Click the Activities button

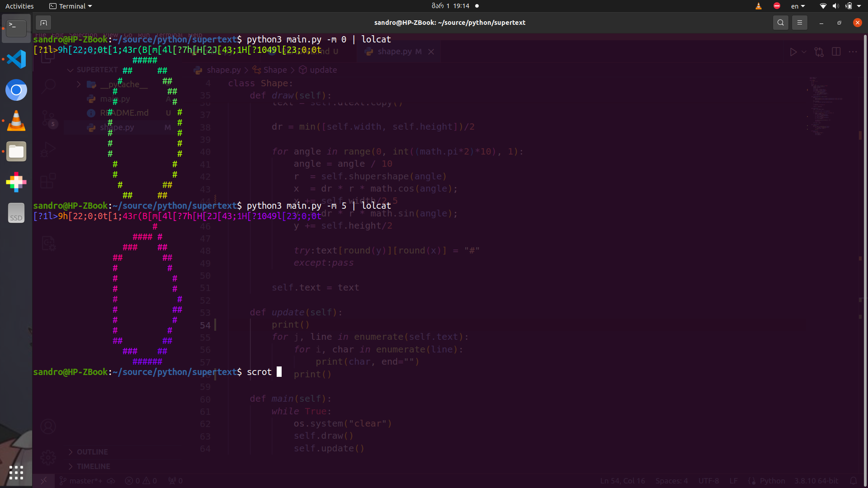click(x=19, y=6)
